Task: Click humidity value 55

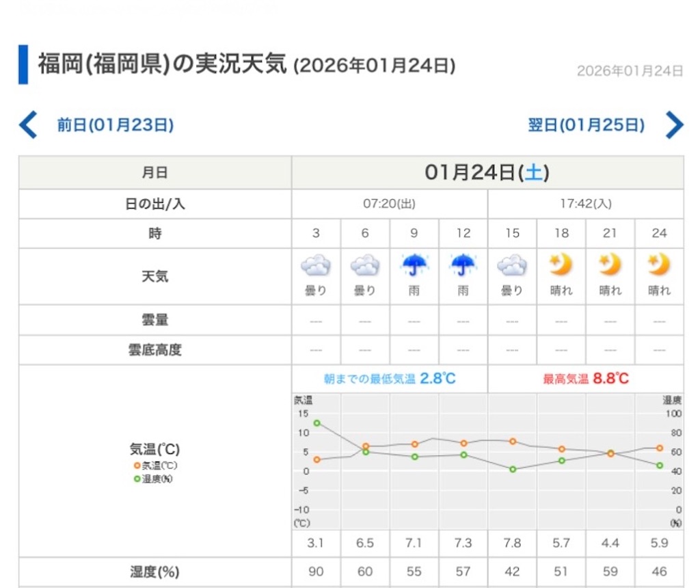Action: click(414, 572)
